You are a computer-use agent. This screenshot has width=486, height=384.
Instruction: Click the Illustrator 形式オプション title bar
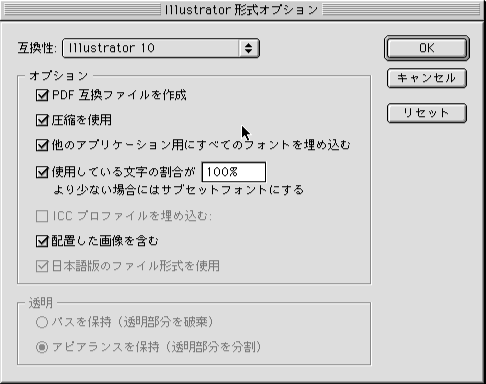[x=241, y=10]
